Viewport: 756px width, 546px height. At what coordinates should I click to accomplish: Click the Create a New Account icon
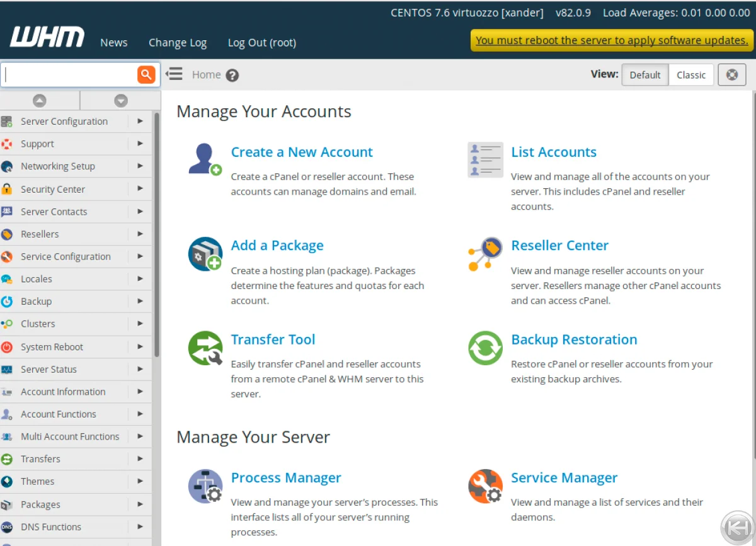click(205, 159)
